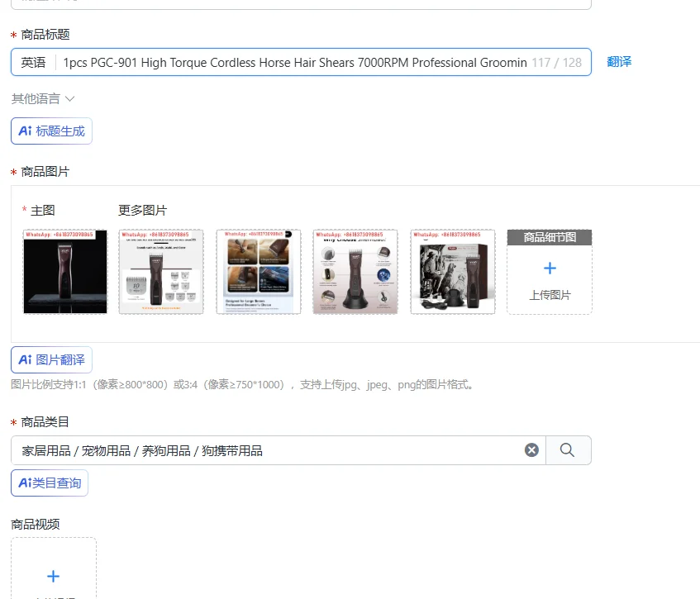
Task: Open the thumbnail with man and dogs packaging
Action: pos(453,272)
